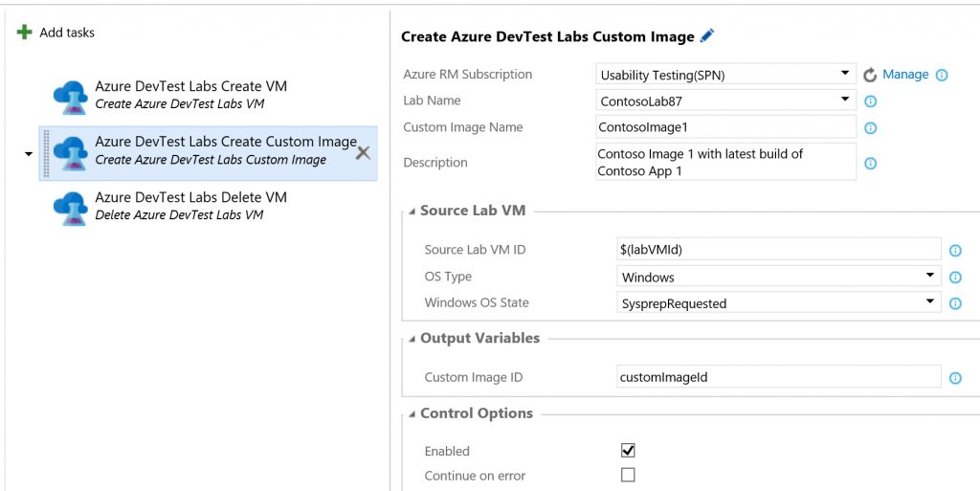Click the Custom Image ID input field
The height and width of the screenshot is (491, 980).
pyautogui.click(x=779, y=377)
